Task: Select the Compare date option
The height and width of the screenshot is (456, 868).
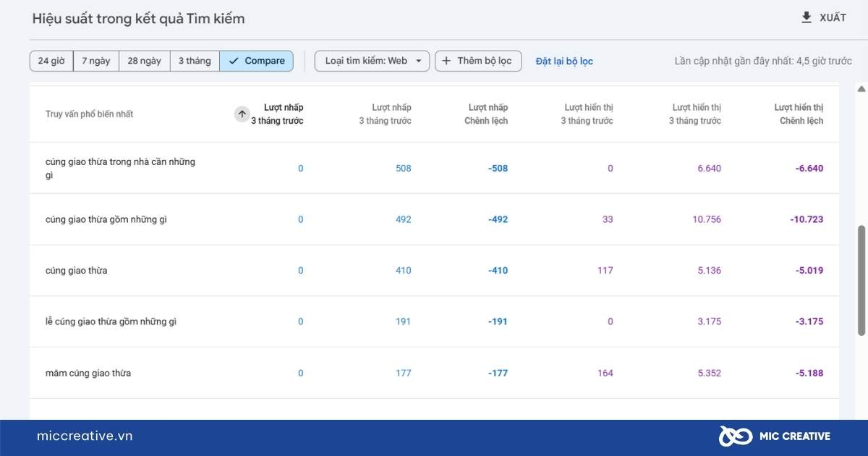Action: pos(257,61)
